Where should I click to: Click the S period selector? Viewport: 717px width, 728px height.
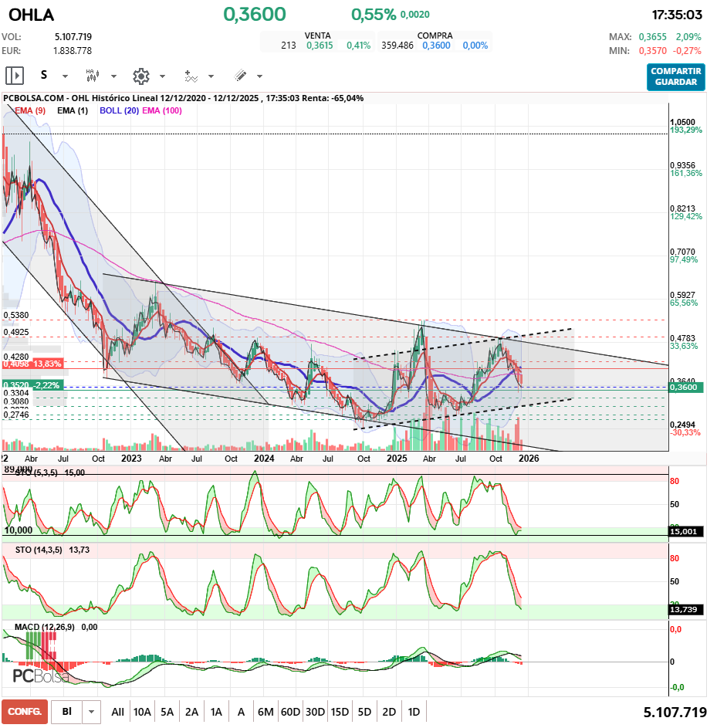pos(44,75)
